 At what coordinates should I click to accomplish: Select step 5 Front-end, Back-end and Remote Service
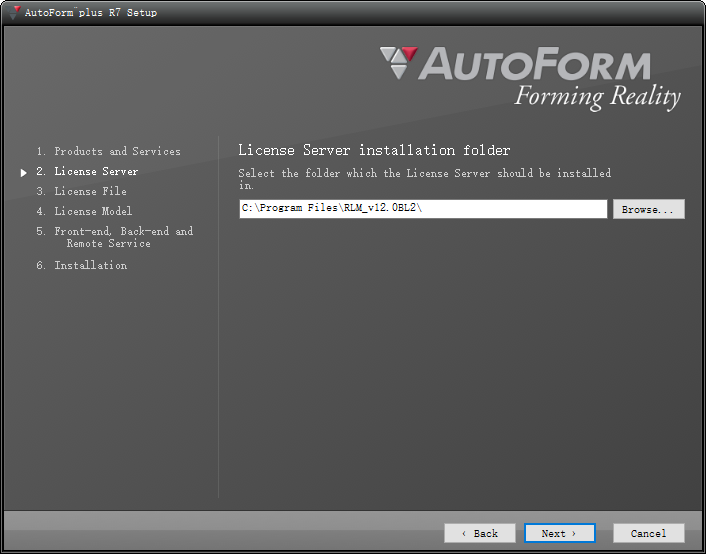(115, 237)
